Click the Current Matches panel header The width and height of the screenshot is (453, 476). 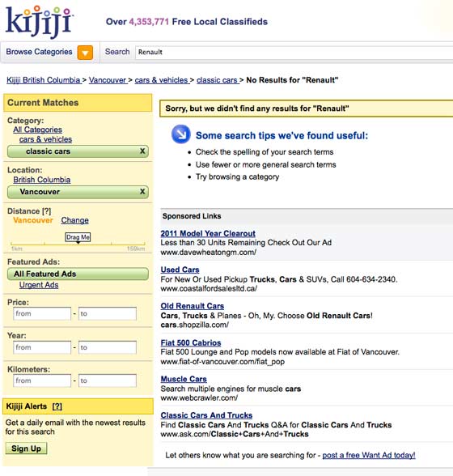point(78,103)
